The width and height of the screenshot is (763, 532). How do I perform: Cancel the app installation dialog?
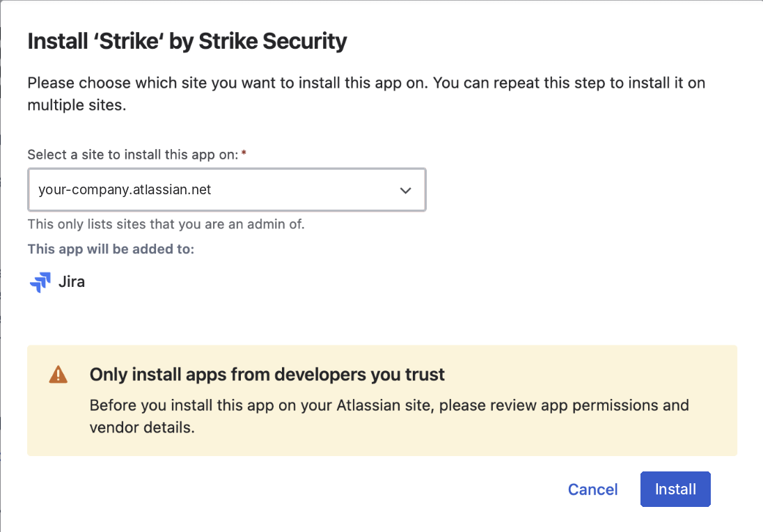[x=592, y=489]
